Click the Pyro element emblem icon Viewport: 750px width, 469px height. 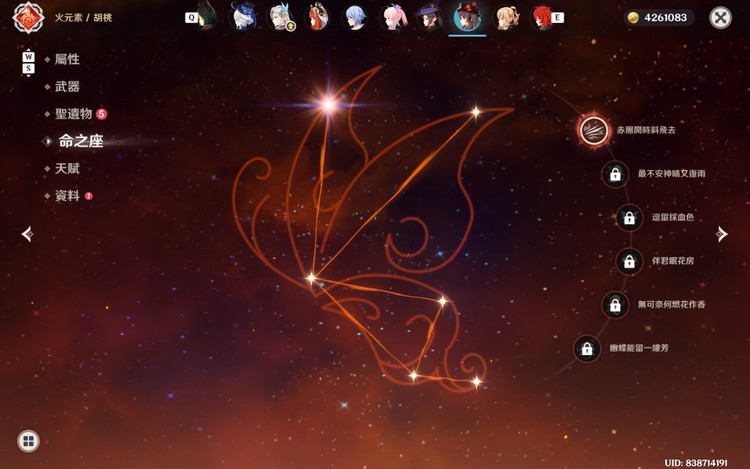(x=28, y=18)
